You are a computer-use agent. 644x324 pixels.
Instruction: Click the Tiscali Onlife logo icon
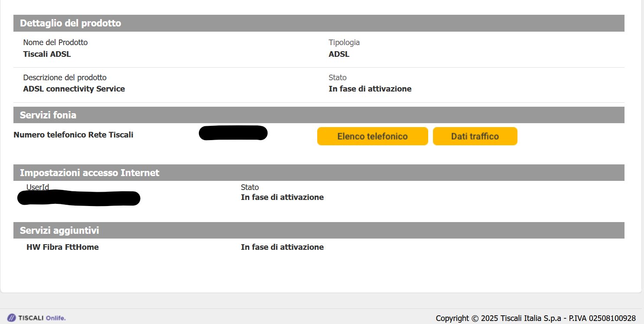(12, 318)
